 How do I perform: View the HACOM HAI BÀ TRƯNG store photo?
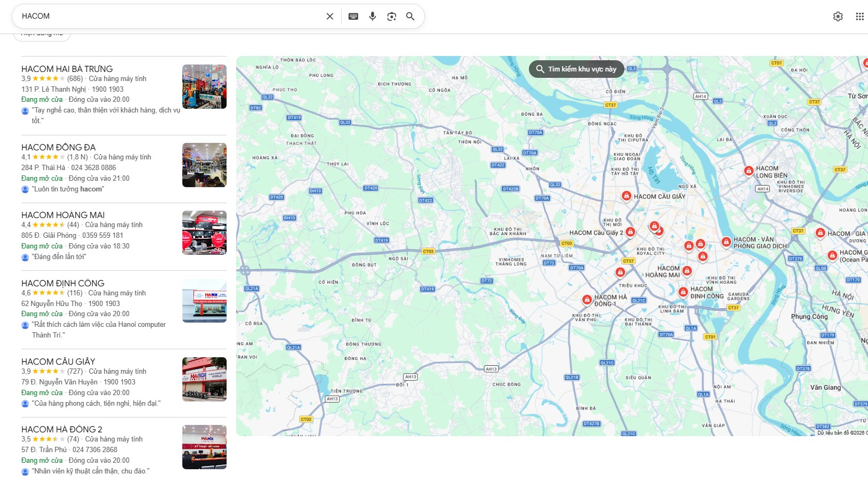204,86
